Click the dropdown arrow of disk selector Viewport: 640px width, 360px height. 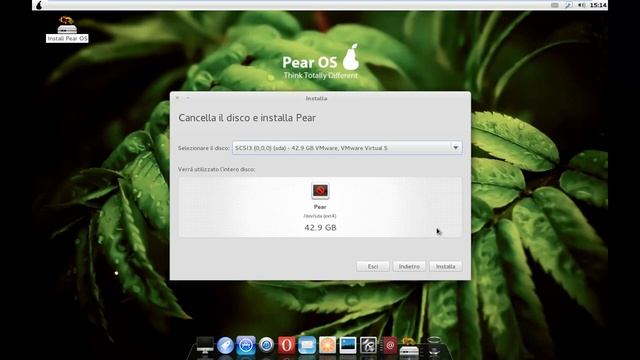(x=456, y=148)
